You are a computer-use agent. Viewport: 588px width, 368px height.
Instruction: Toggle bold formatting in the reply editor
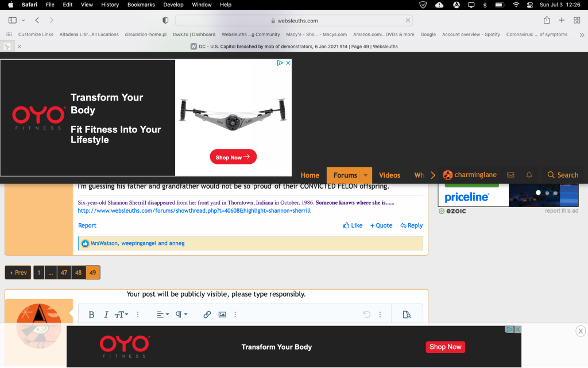click(91, 315)
